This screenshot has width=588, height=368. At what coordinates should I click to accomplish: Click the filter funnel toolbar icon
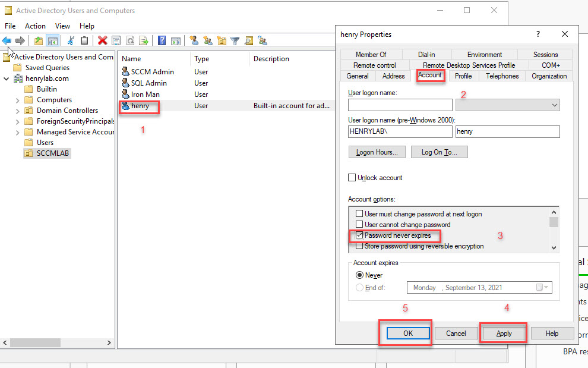[x=235, y=40]
